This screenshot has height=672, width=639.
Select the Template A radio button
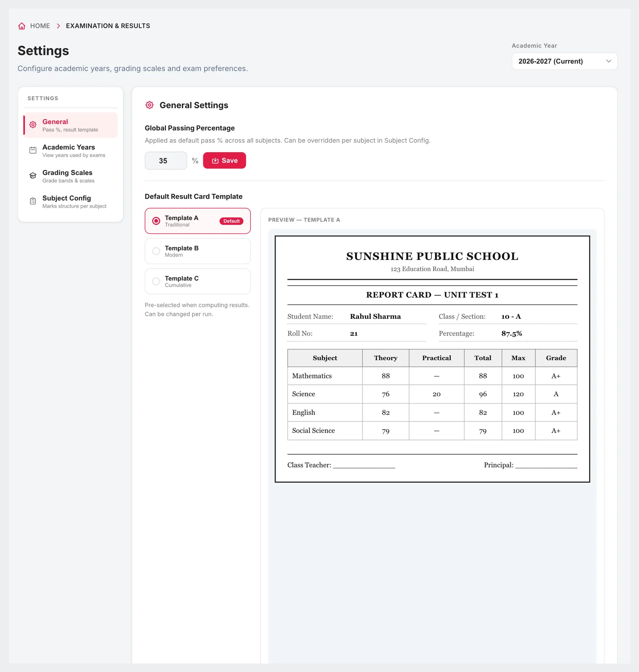tap(156, 221)
